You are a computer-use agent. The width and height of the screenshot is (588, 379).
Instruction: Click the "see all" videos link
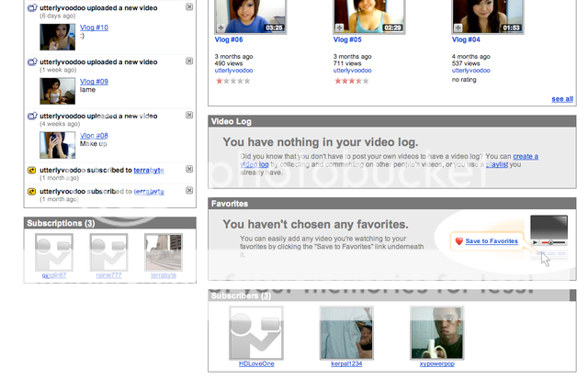(562, 99)
